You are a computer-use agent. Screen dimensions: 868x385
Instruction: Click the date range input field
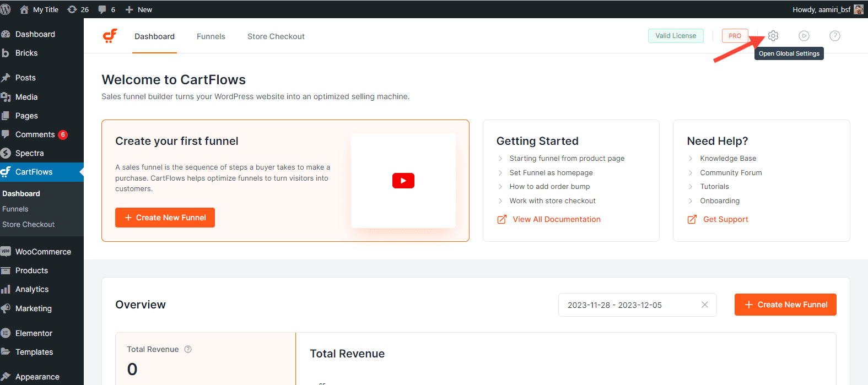pos(628,305)
